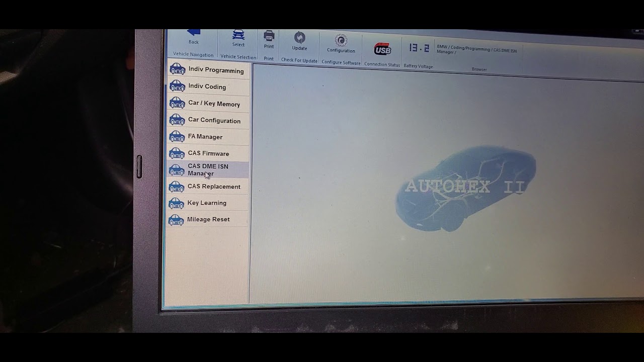Click the Browser group label
Screen dimensions: 644x362
coord(479,69)
